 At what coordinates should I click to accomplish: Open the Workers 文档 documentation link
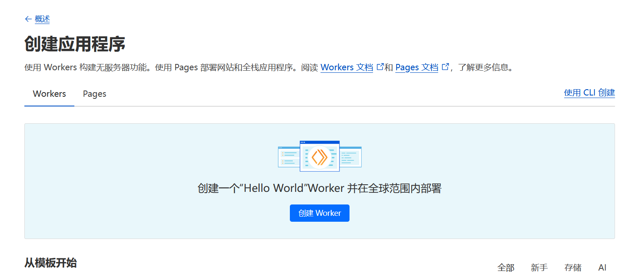click(347, 67)
